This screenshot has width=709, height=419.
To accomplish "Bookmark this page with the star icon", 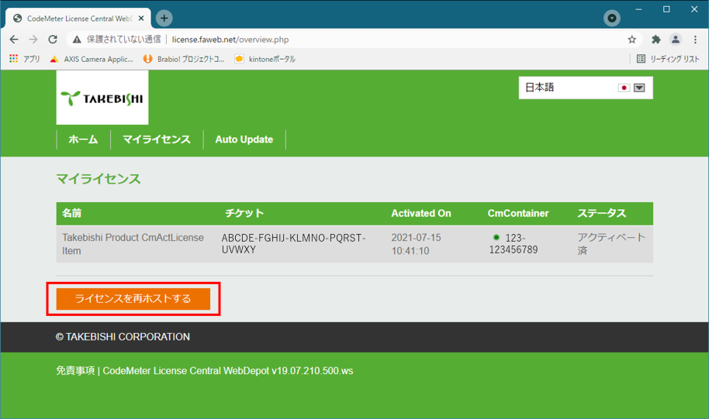I will click(x=632, y=40).
